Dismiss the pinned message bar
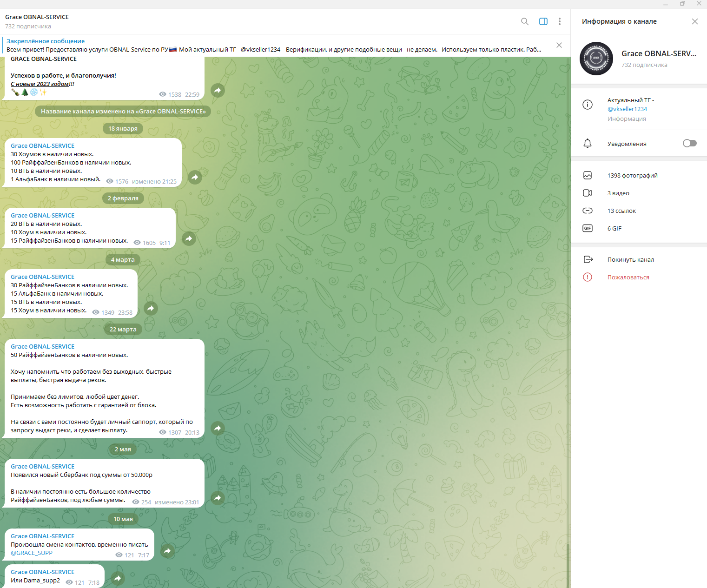This screenshot has width=707, height=588. point(559,45)
